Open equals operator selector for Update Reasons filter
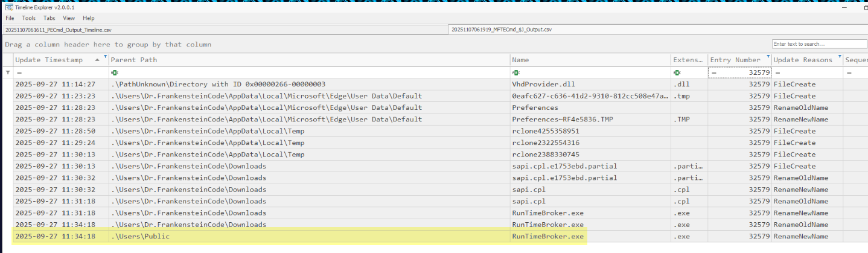868x253 pixels. tap(777, 72)
